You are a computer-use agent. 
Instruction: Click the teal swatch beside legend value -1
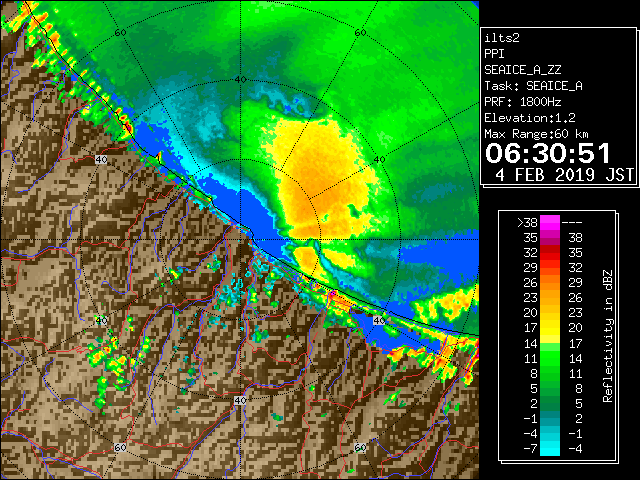coord(550,418)
